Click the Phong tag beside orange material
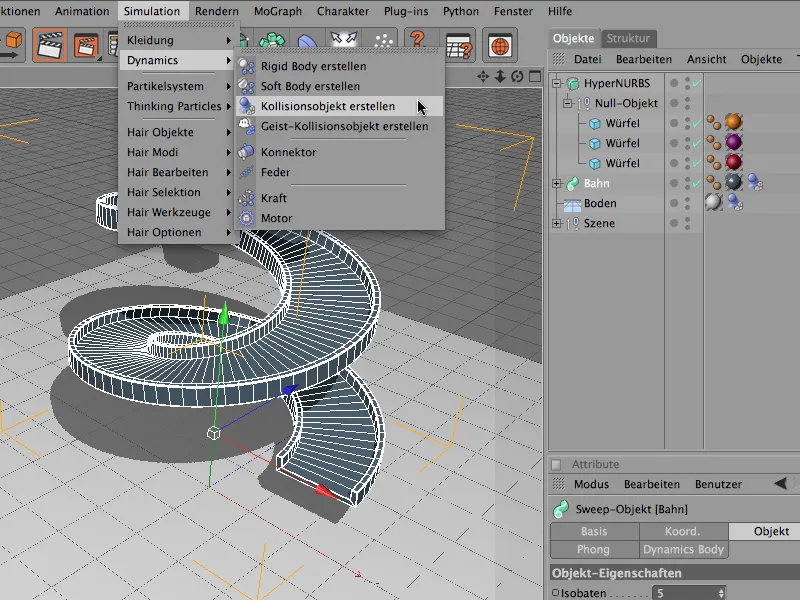Screen dimensions: 800x600 (713, 122)
